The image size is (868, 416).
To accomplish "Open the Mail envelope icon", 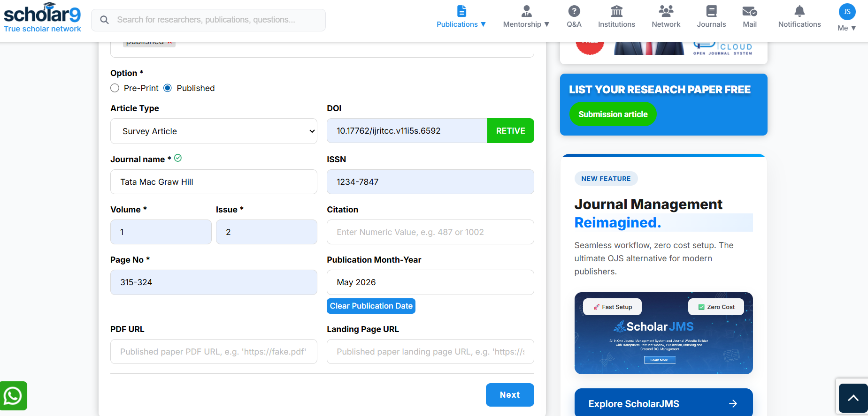I will (750, 11).
